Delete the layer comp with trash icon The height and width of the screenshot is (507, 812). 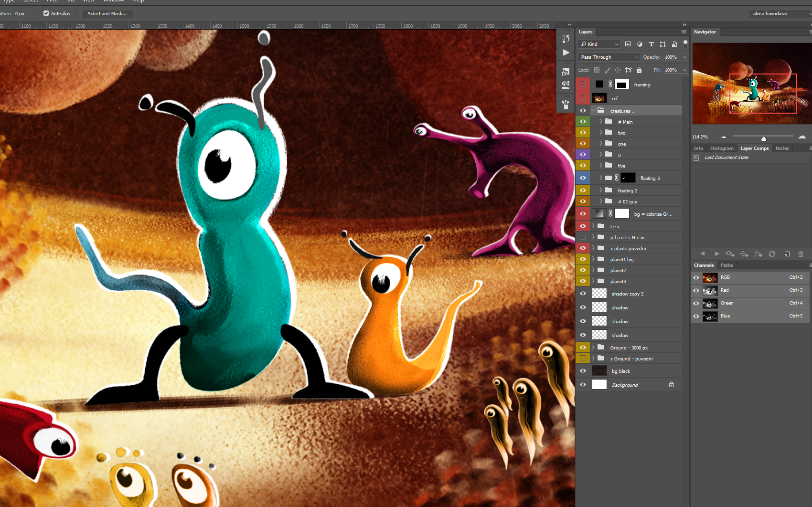801,254
